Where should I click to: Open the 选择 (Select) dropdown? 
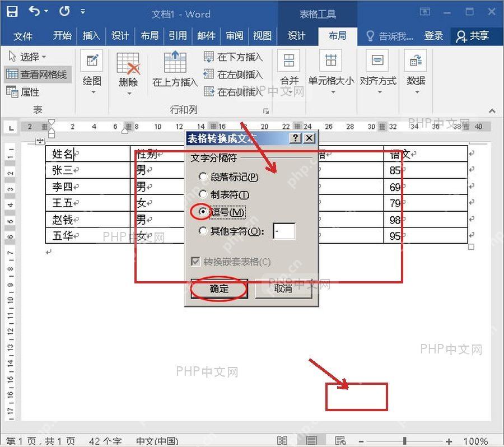tap(27, 57)
